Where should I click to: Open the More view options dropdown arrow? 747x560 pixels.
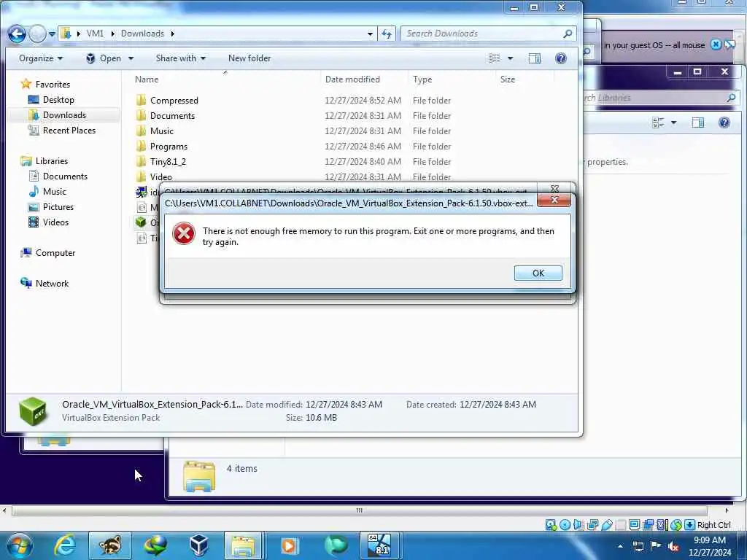point(510,58)
